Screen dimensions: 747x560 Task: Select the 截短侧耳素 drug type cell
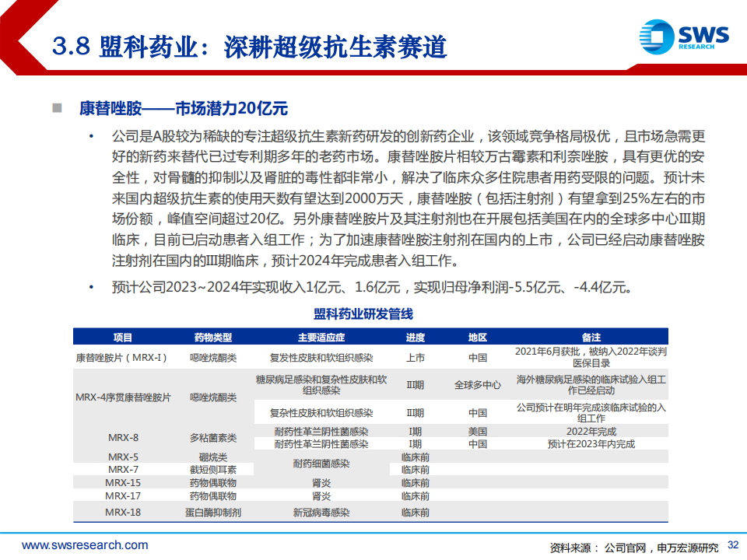tap(213, 470)
